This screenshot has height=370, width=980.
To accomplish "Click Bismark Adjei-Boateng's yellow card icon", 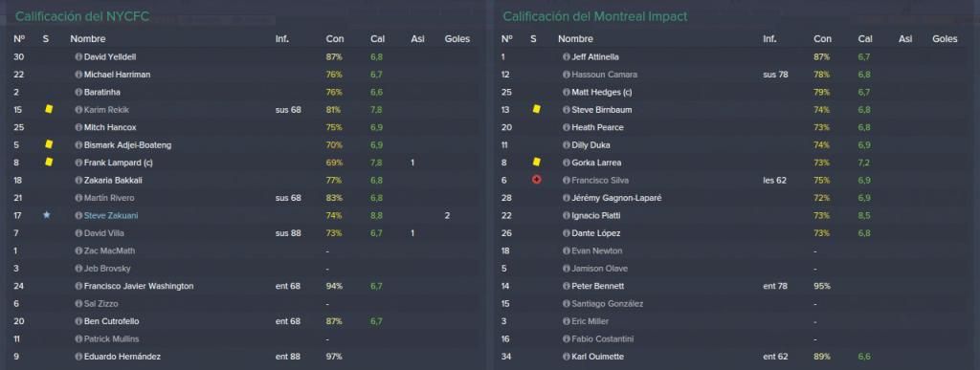I will [x=49, y=144].
